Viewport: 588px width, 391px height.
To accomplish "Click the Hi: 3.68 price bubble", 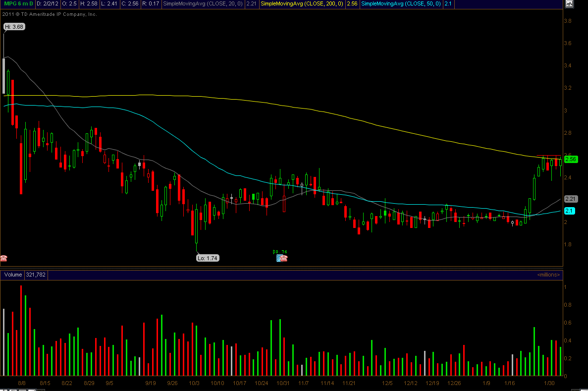I will pyautogui.click(x=14, y=27).
